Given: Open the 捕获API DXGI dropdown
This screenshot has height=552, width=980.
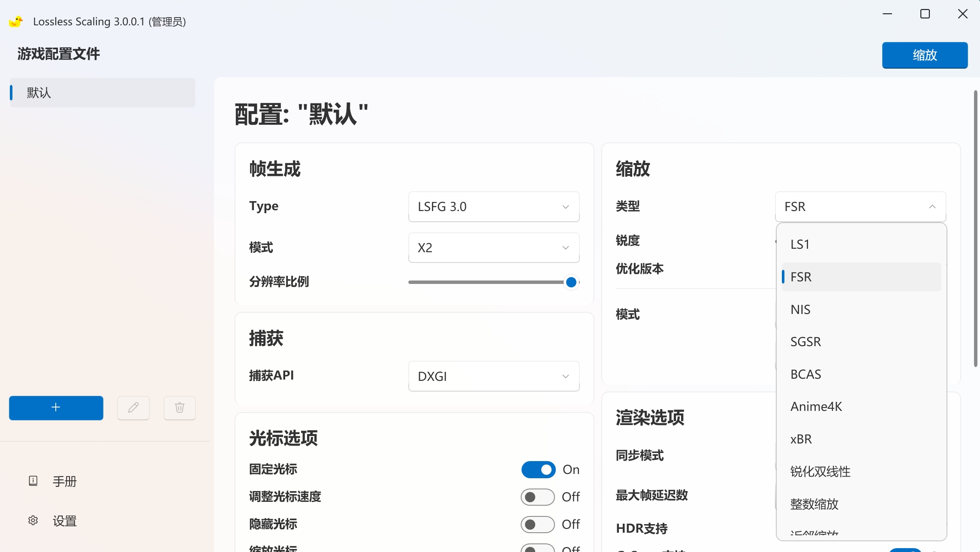Looking at the screenshot, I should 494,376.
